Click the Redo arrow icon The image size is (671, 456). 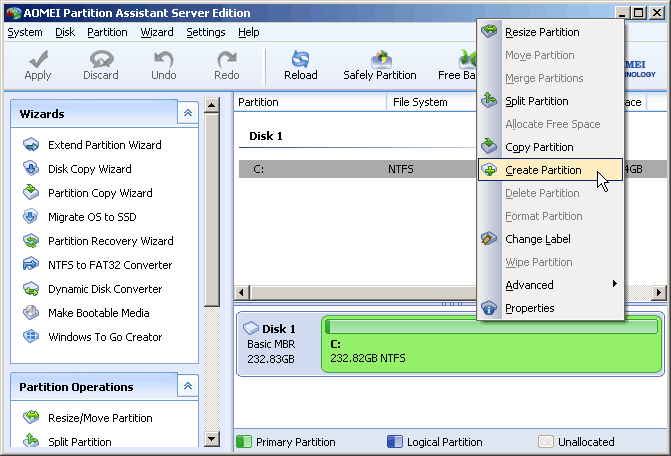[x=226, y=59]
